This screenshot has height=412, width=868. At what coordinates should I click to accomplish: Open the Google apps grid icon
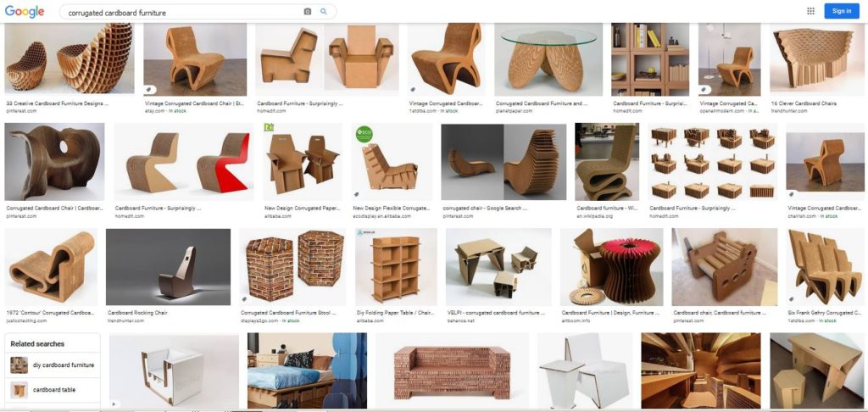(x=810, y=11)
